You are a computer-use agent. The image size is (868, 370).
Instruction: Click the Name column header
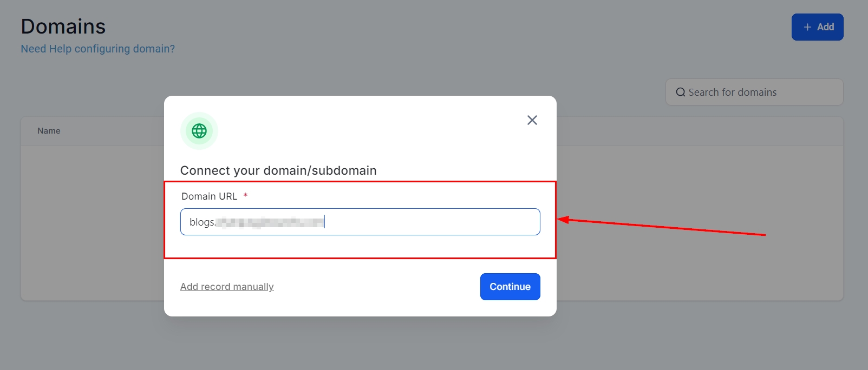(49, 131)
